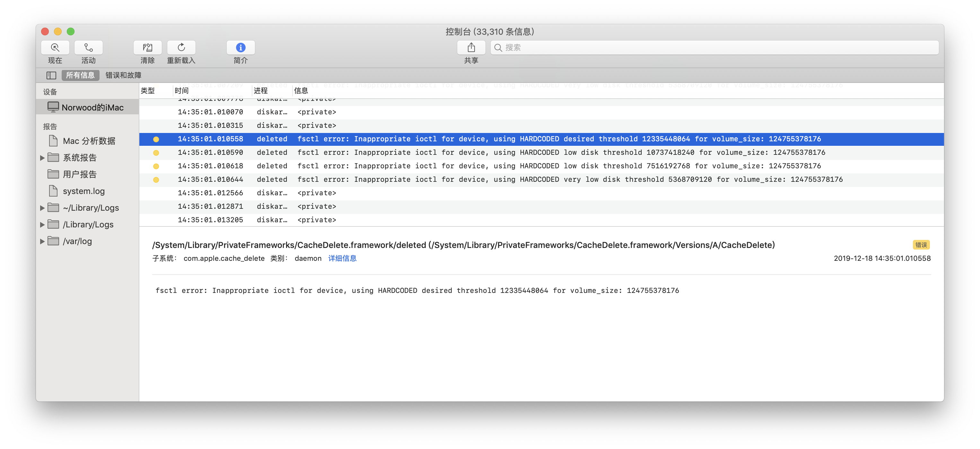Click the 共享 share icon

pos(471,48)
